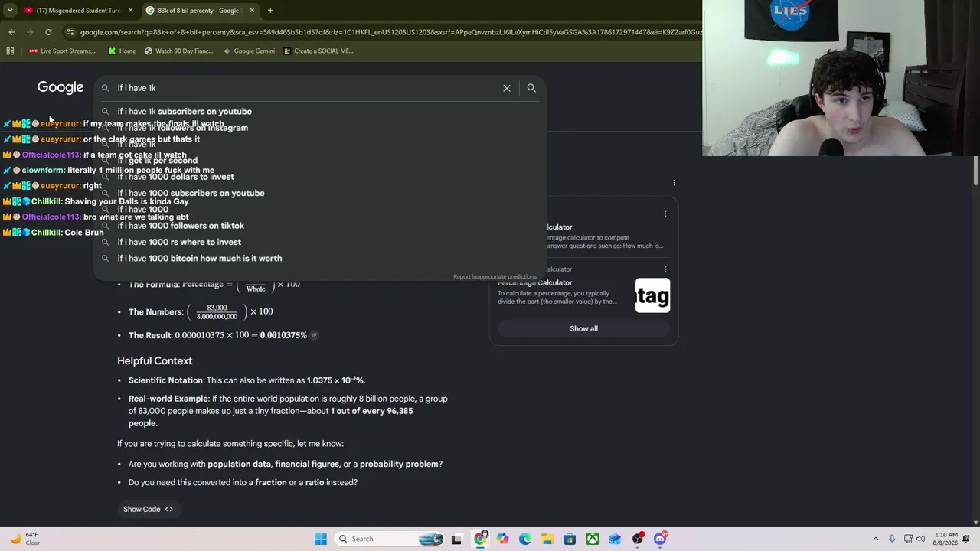The width and height of the screenshot is (980, 551).
Task: Go to Google homepage via logo
Action: pyautogui.click(x=60, y=88)
